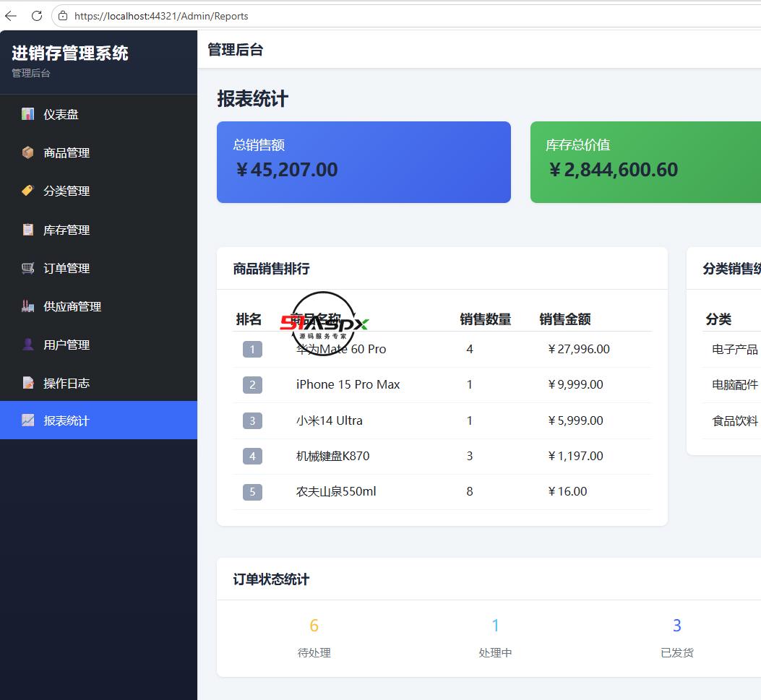Viewport: 761px width, 700px height.
Task: Click the 用户管理 person icon
Action: click(27, 345)
